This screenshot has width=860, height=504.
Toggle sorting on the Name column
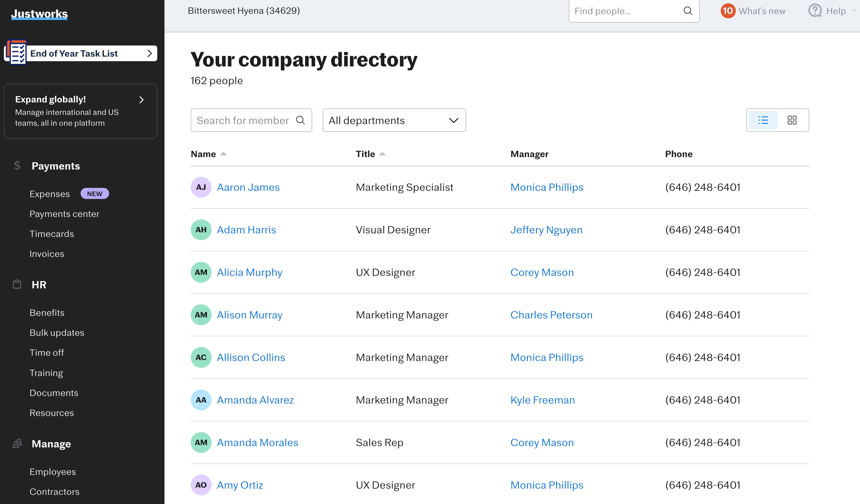pyautogui.click(x=224, y=154)
